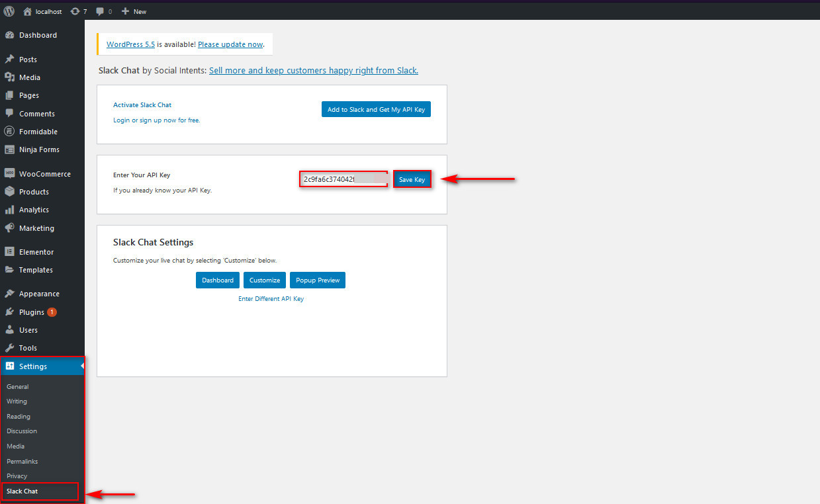The width and height of the screenshot is (820, 504).
Task: Click the Products box icon
Action: pyautogui.click(x=9, y=192)
